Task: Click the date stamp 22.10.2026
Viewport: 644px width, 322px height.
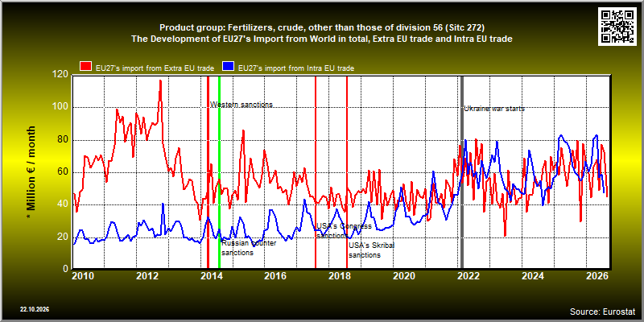Action: pos(35,309)
